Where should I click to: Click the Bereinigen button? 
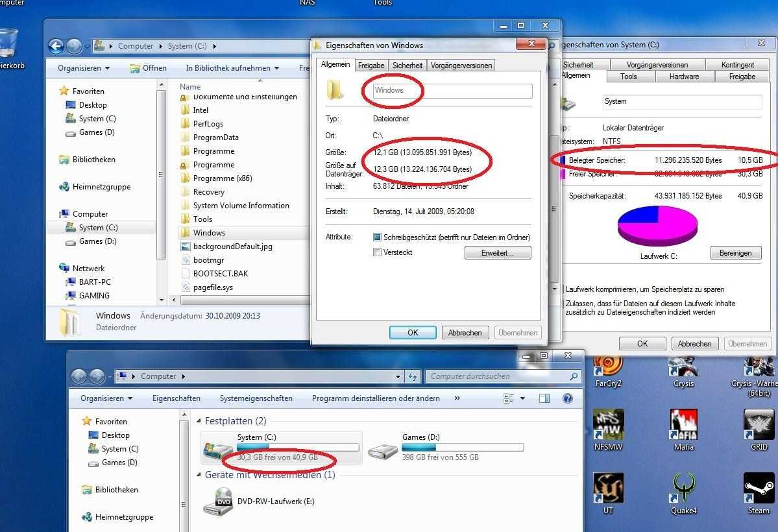point(735,252)
